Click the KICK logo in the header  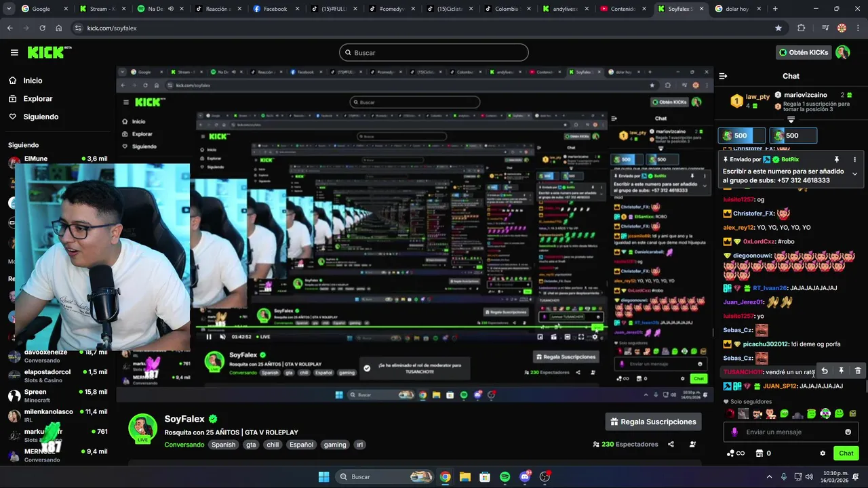click(49, 52)
